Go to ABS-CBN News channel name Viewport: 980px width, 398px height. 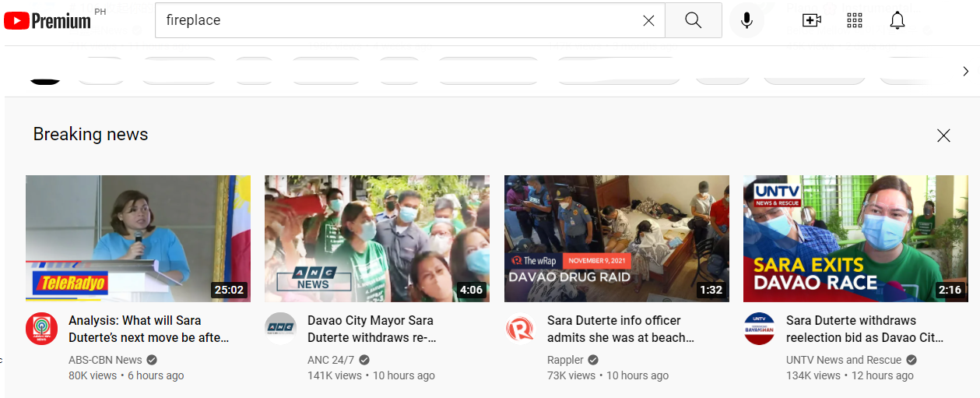105,360
